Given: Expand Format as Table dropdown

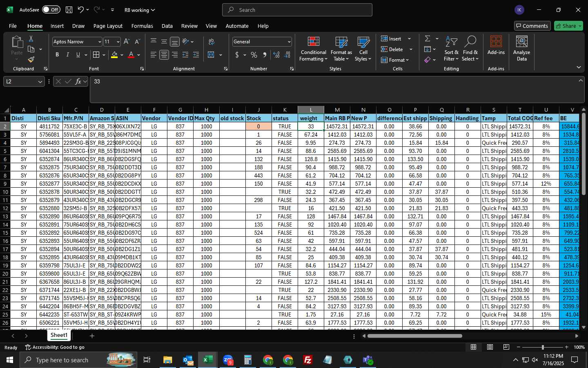Looking at the screenshot, I should [x=341, y=49].
